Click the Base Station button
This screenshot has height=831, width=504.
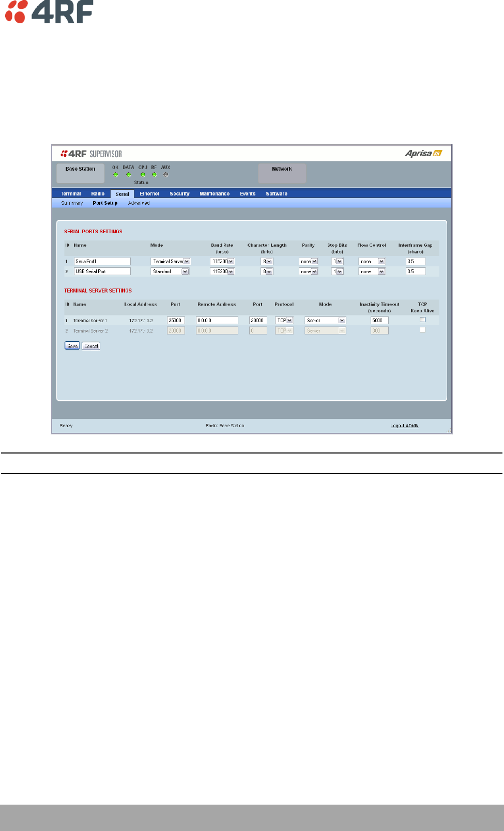pos(80,173)
